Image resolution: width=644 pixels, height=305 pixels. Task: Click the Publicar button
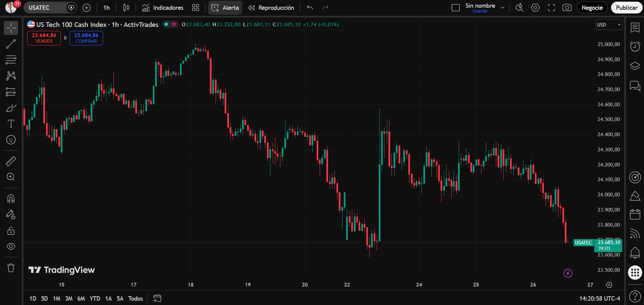click(x=626, y=8)
